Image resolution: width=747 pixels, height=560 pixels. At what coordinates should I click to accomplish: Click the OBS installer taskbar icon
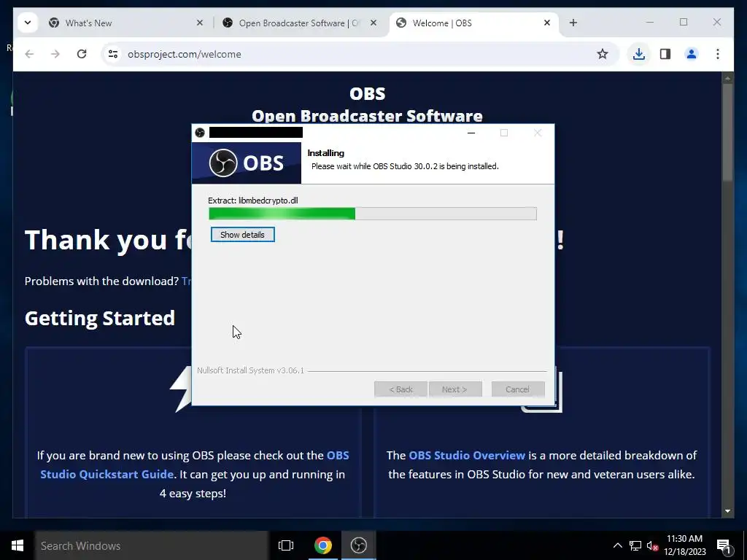point(359,545)
